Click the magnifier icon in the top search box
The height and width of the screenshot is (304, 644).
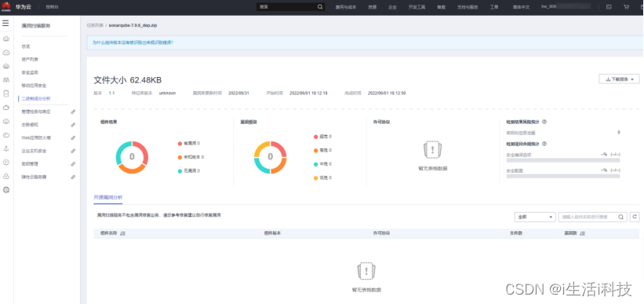(x=320, y=7)
